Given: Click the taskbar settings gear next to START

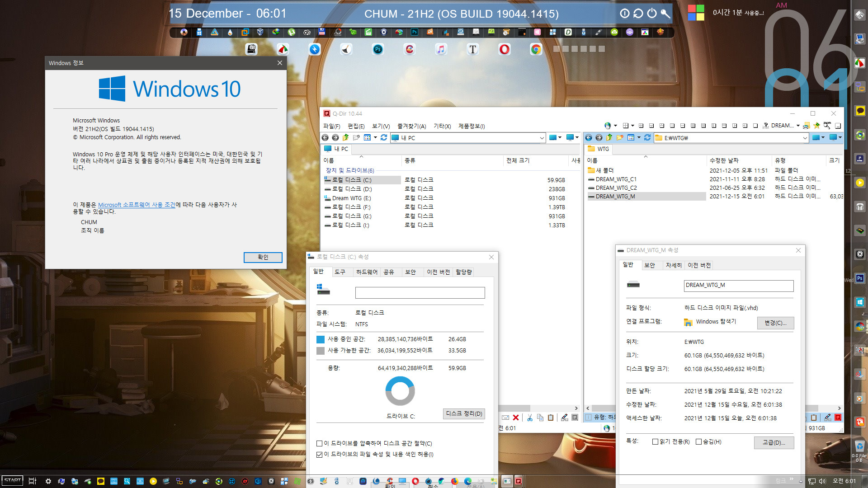Looking at the screenshot, I should pyautogui.click(x=48, y=481).
